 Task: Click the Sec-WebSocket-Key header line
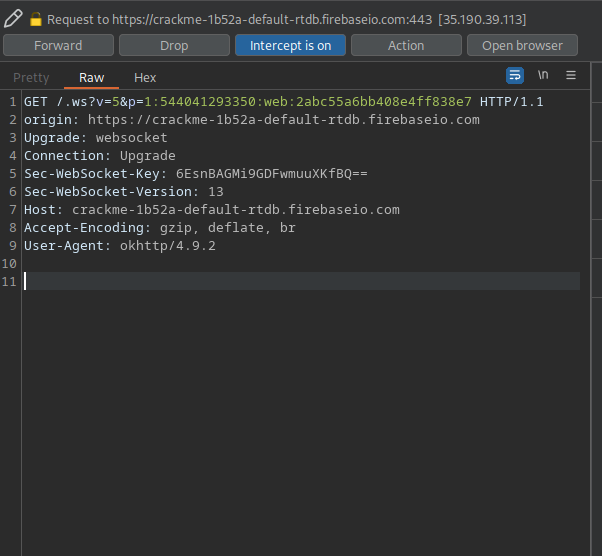(195, 174)
